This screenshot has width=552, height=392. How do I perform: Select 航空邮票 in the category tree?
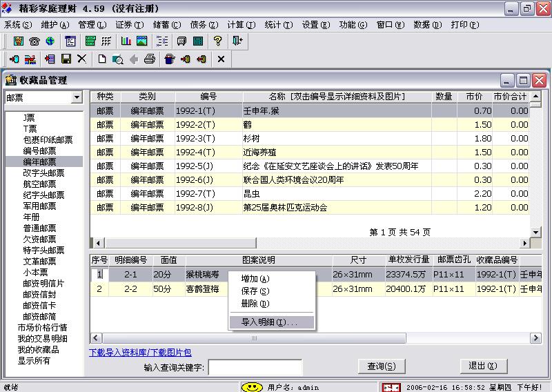(x=39, y=184)
